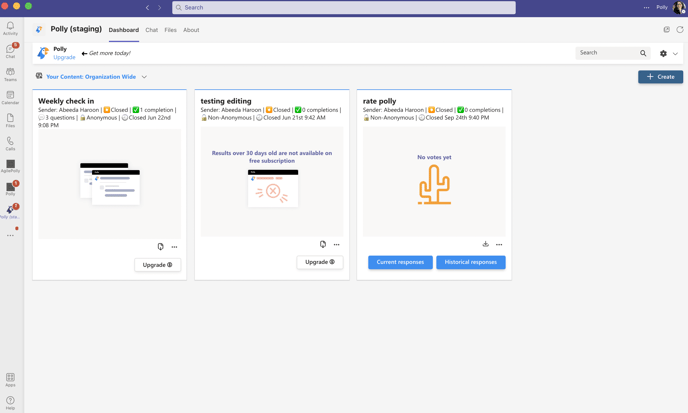Click the Weekly check in preview thumbnail
The height and width of the screenshot is (413, 688).
pyautogui.click(x=110, y=184)
